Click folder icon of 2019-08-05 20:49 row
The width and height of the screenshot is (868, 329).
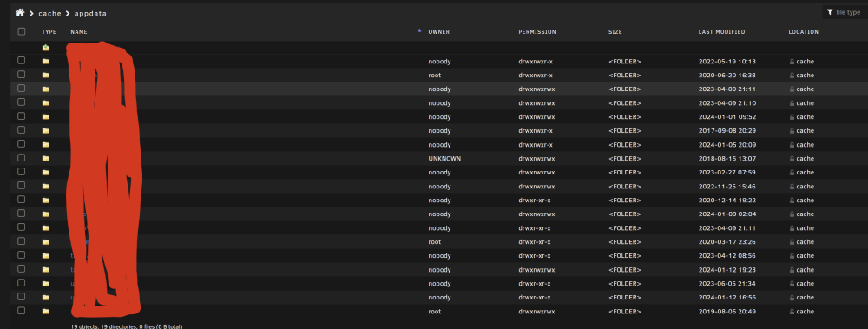pos(45,312)
